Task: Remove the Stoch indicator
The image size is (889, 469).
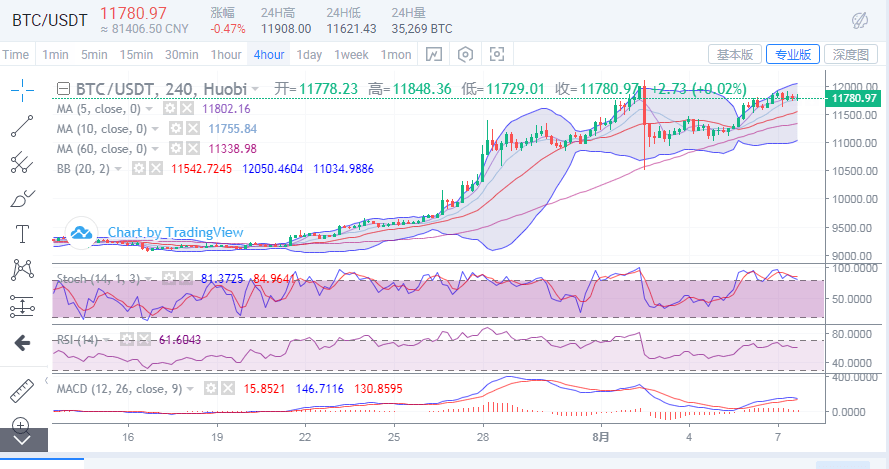Action: pyautogui.click(x=185, y=278)
